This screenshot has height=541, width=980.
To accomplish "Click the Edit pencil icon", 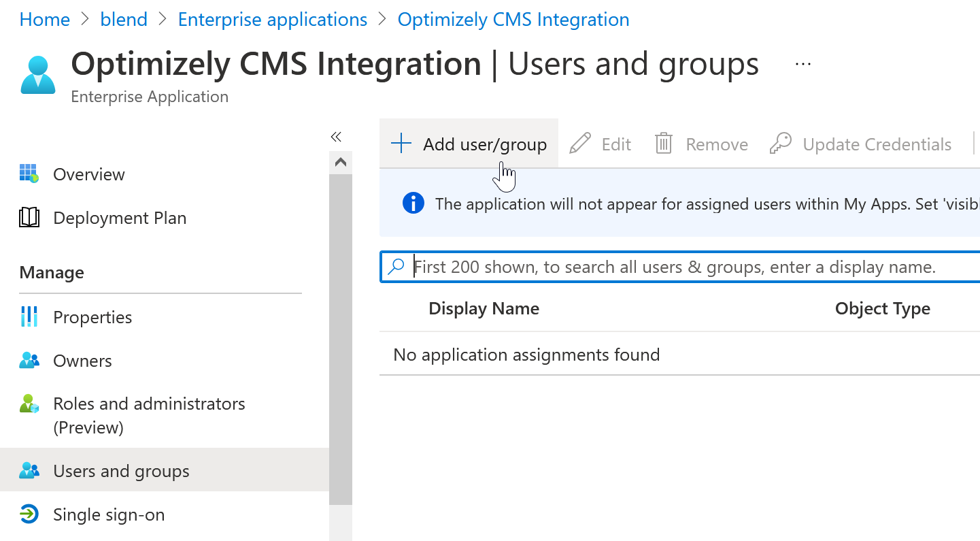I will [579, 144].
